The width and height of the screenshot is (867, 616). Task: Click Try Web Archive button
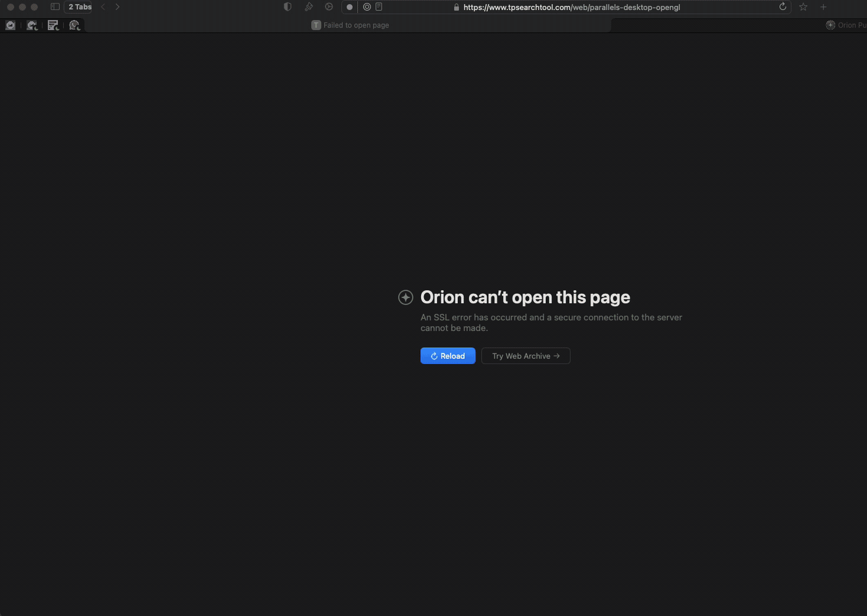(x=525, y=356)
